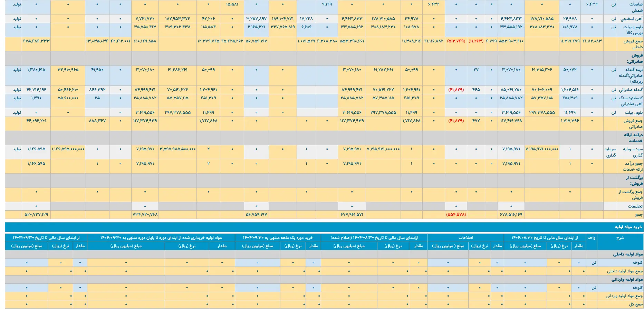Click the 'خرید مواد اولیه' section header bar
This screenshot has height=311, width=644.
click(628, 227)
